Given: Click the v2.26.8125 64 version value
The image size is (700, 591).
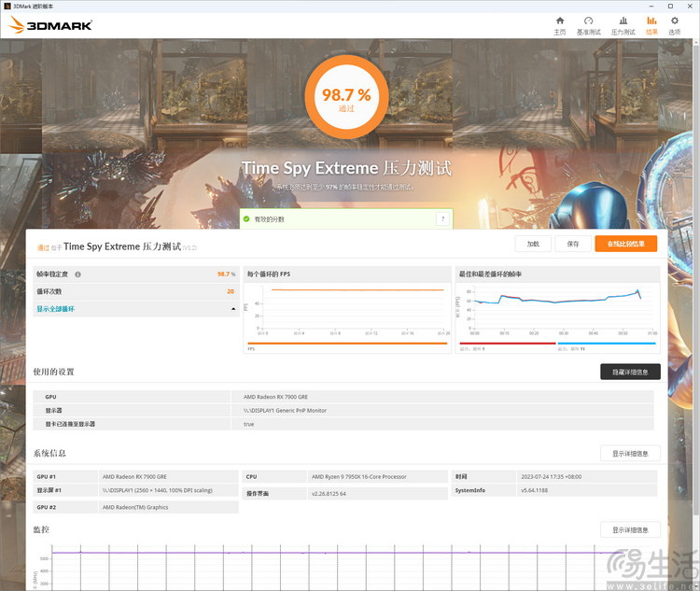Looking at the screenshot, I should (329, 494).
